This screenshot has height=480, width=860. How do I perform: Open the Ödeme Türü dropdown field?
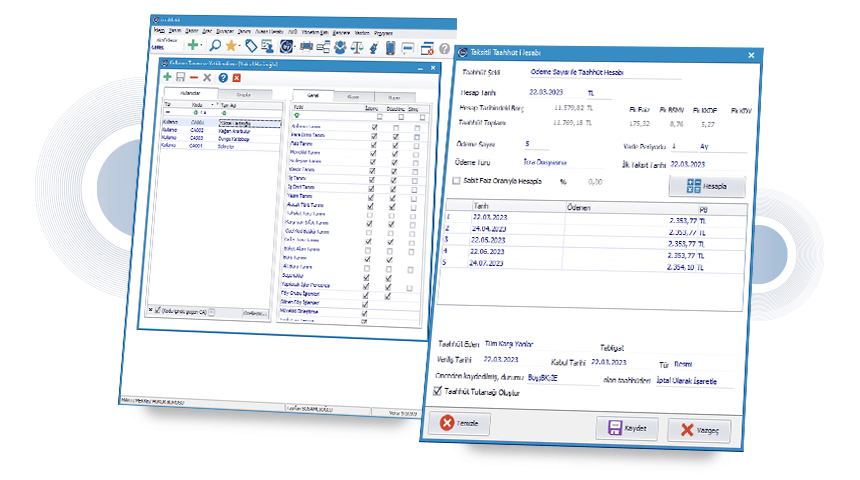(562, 162)
